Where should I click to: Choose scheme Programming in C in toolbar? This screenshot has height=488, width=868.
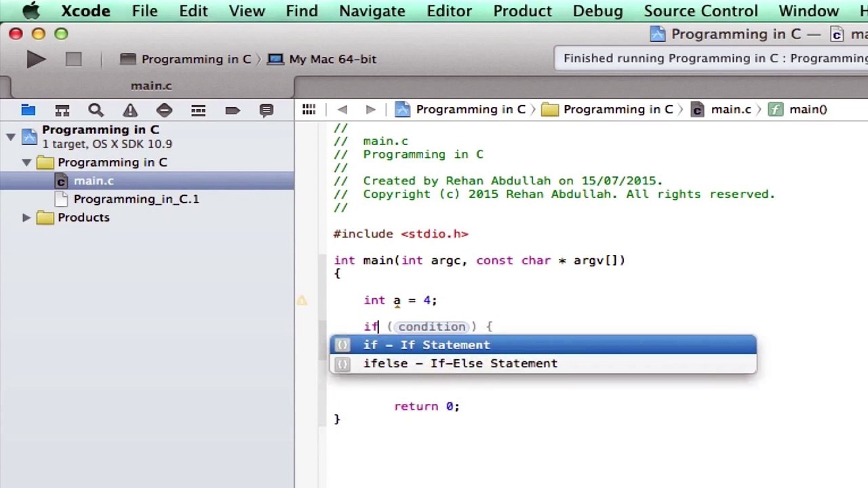pos(186,59)
